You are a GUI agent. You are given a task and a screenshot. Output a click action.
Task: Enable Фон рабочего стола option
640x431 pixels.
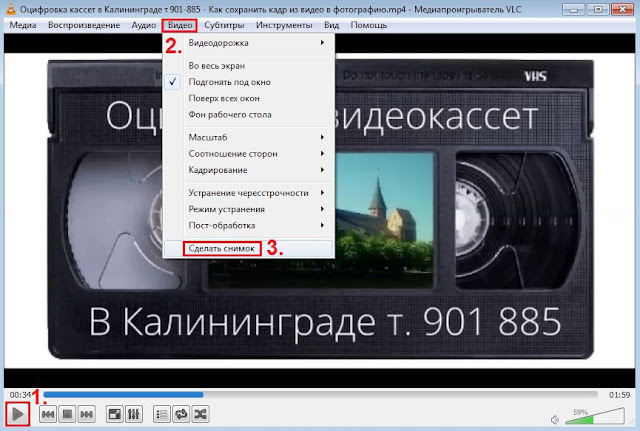click(249, 115)
